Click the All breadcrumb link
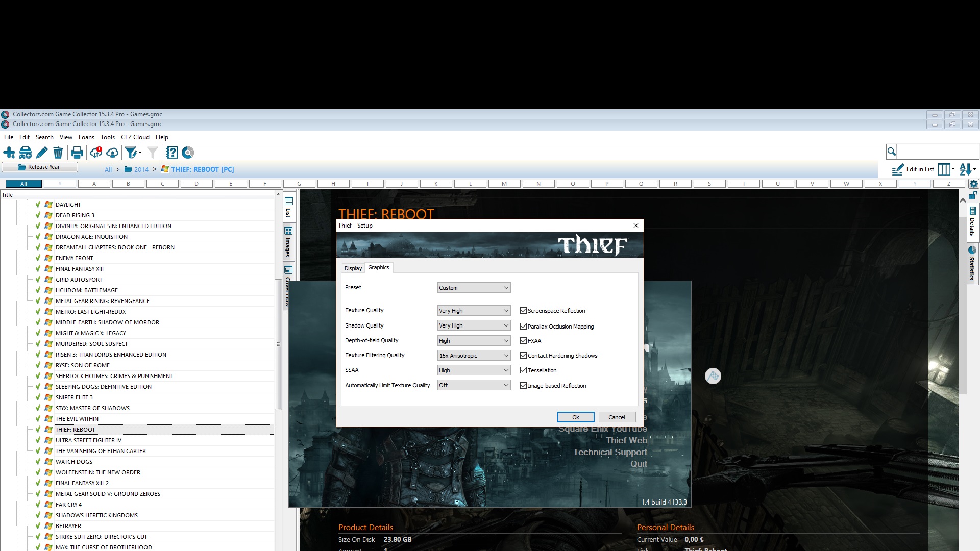The width and height of the screenshot is (980, 551). click(108, 170)
